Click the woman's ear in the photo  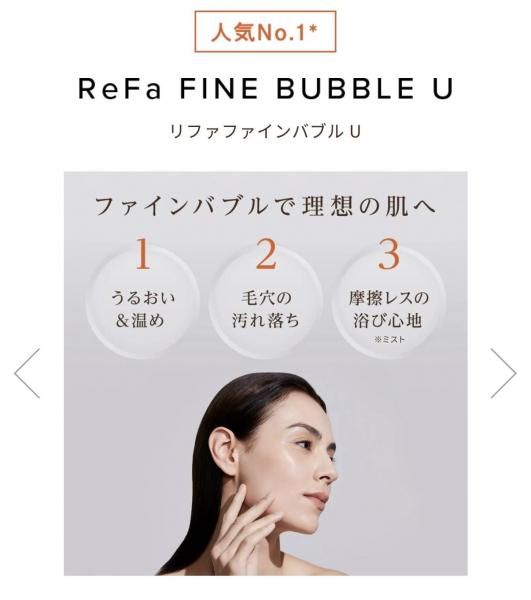coord(223,448)
